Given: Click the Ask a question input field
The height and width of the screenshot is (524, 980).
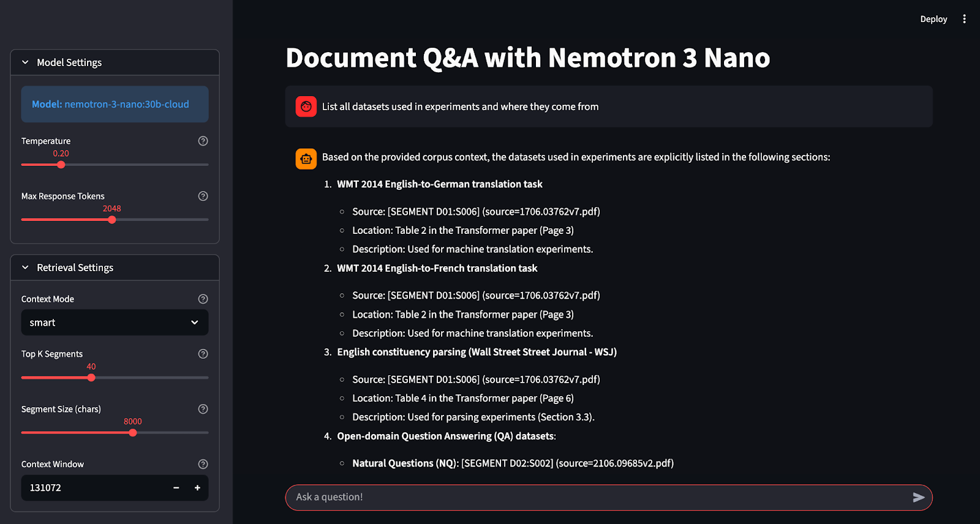Looking at the screenshot, I should click(551, 497).
